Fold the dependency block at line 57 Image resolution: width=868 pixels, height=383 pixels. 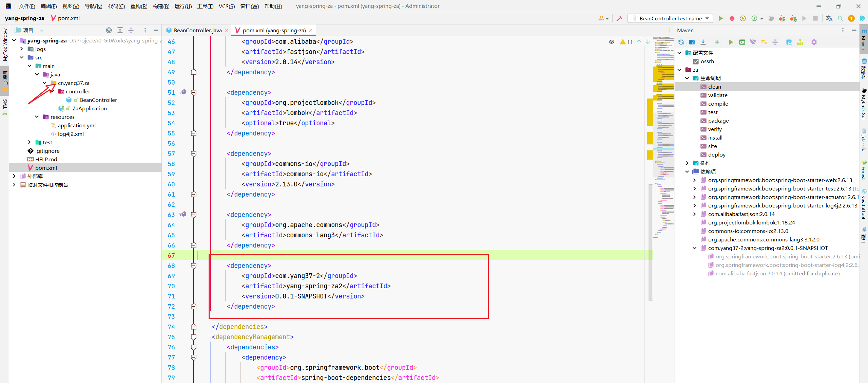(194, 154)
